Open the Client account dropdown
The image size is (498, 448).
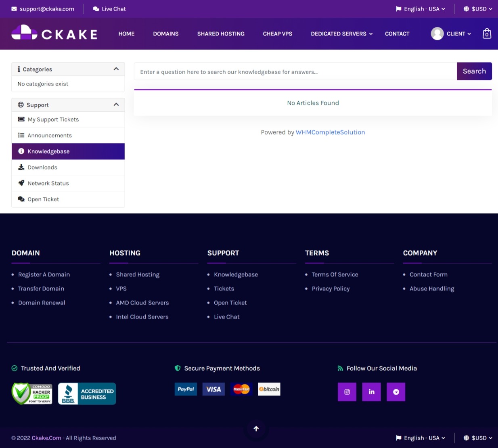[x=451, y=34]
